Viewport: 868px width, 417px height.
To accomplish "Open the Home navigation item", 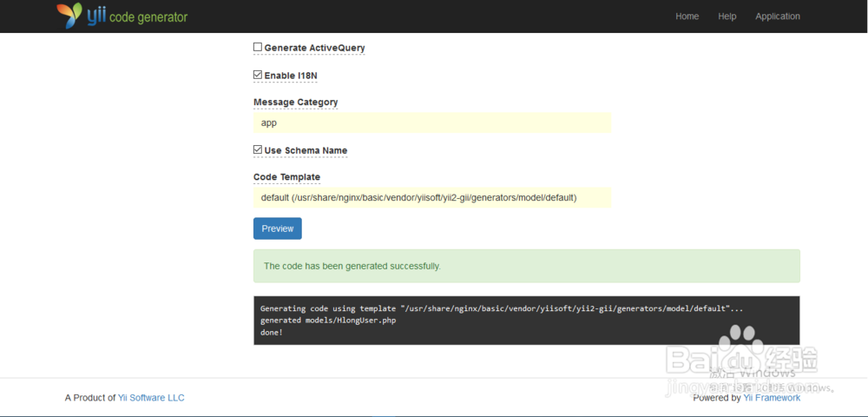I will point(687,17).
